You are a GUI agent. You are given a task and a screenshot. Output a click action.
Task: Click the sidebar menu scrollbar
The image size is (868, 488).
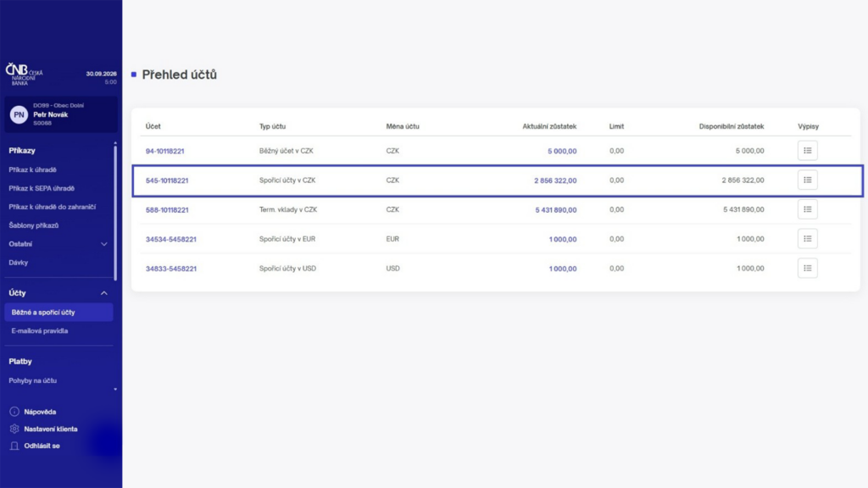pyautogui.click(x=115, y=213)
